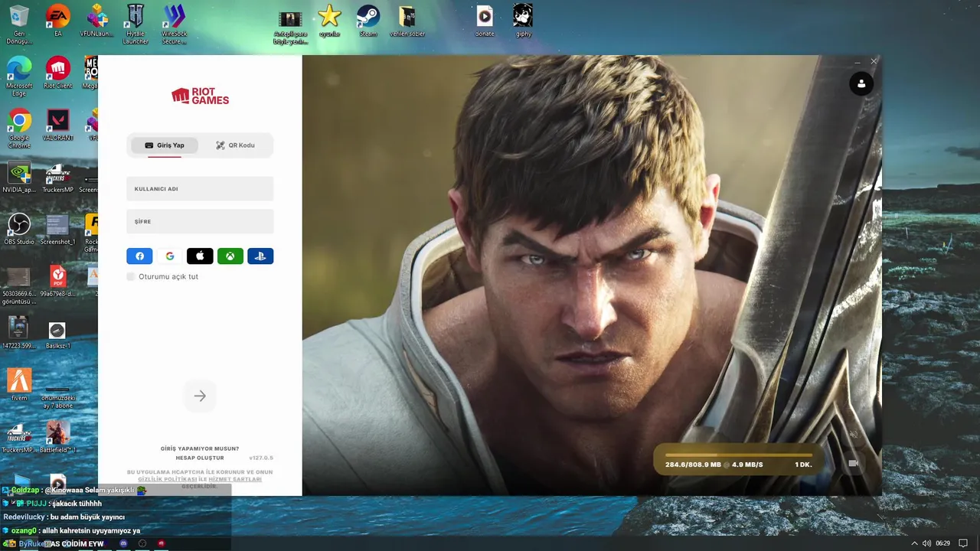The height and width of the screenshot is (551, 980).
Task: Show hidden system tray icons chevron
Action: click(914, 543)
